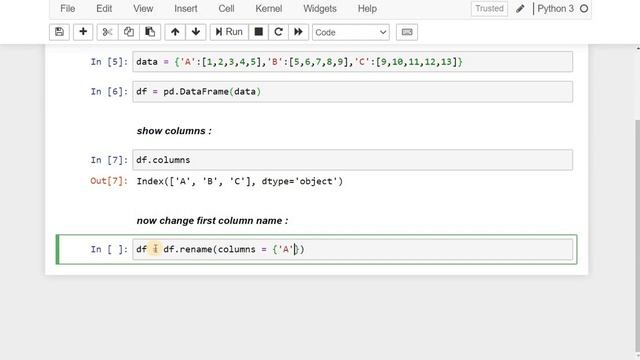Screen dimensions: 640x360
Task: Click the Trusted notebook button
Action: pos(489,9)
